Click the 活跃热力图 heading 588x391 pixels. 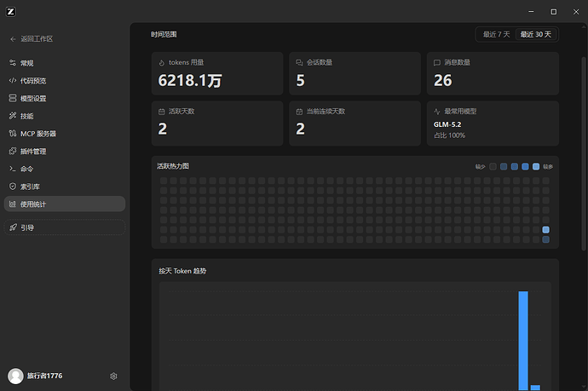pos(173,166)
